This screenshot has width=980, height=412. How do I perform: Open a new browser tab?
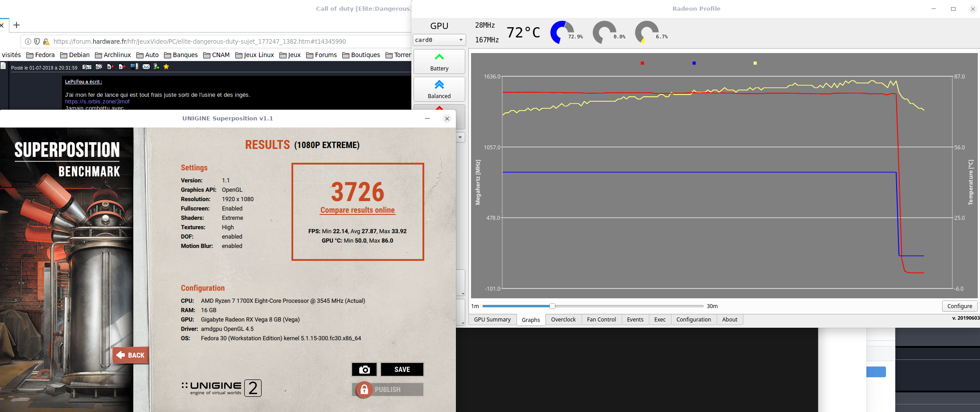(x=16, y=25)
